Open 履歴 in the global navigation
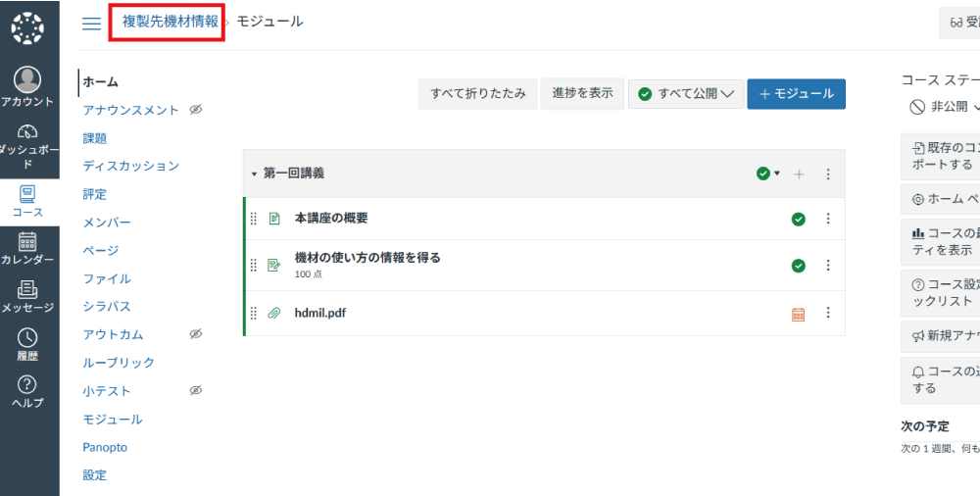 tap(27, 345)
